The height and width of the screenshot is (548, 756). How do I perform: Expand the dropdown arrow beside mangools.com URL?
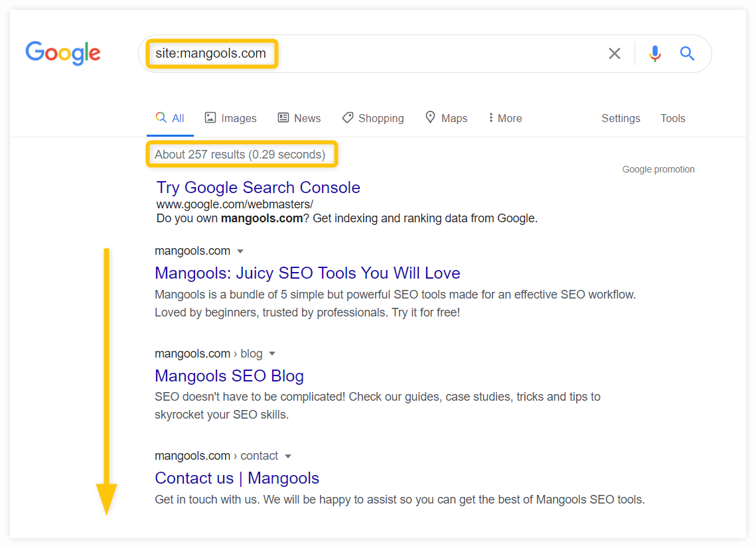240,251
